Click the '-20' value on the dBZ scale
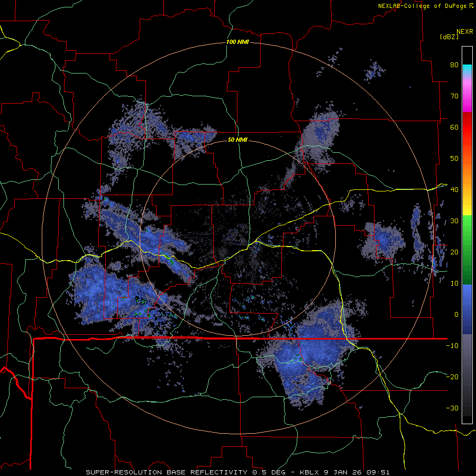The width and height of the screenshot is (476, 476). point(452,377)
